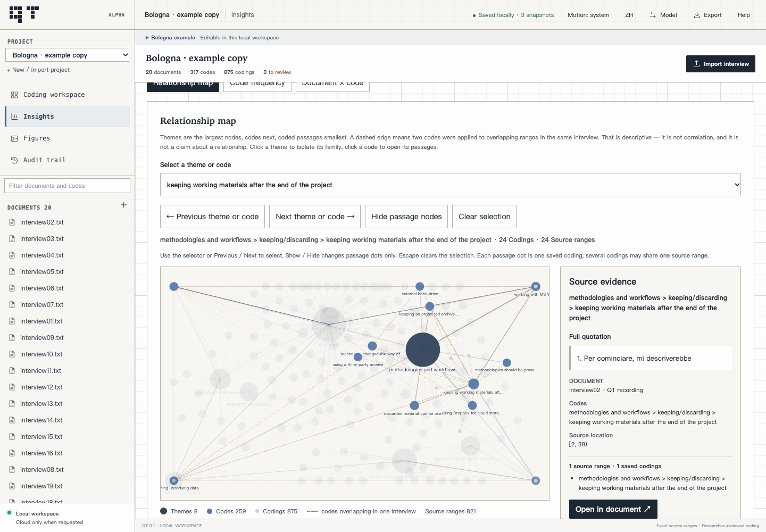Click the using Dropbox for cloud storage node

coord(472,405)
